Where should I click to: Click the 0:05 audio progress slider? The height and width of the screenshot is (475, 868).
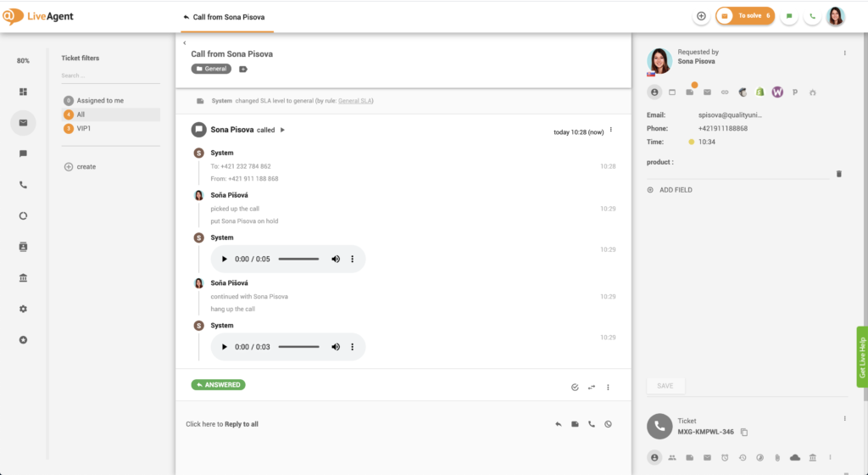298,259
